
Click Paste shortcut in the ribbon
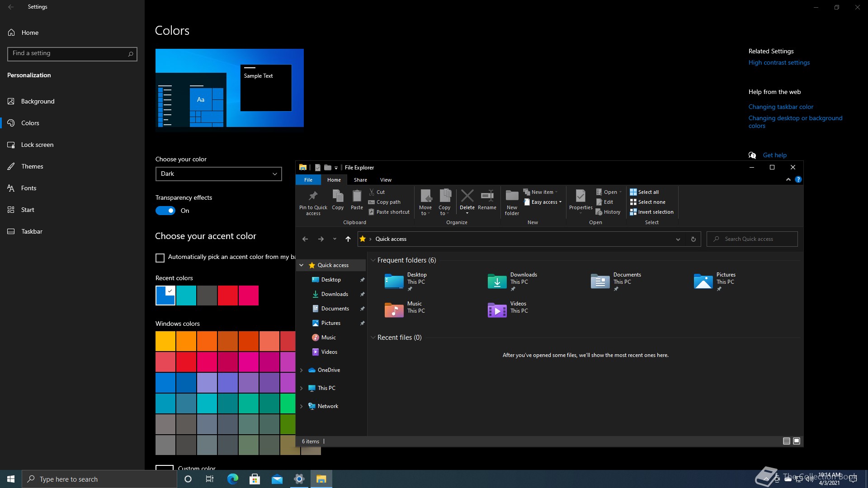tap(389, 212)
